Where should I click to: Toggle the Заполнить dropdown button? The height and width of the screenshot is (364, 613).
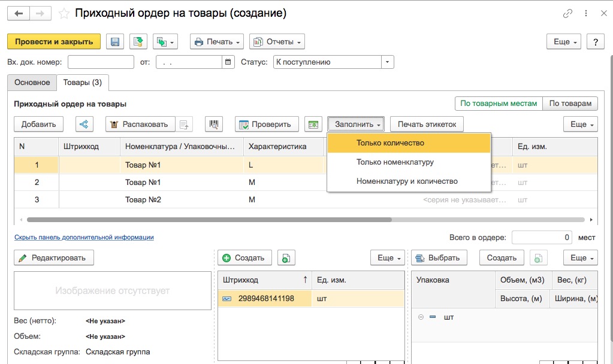click(356, 124)
